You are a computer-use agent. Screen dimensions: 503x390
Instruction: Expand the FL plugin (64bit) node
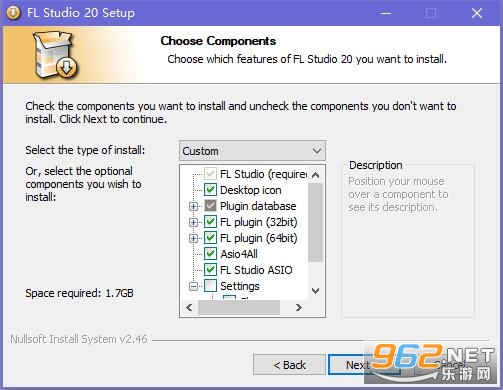point(193,238)
